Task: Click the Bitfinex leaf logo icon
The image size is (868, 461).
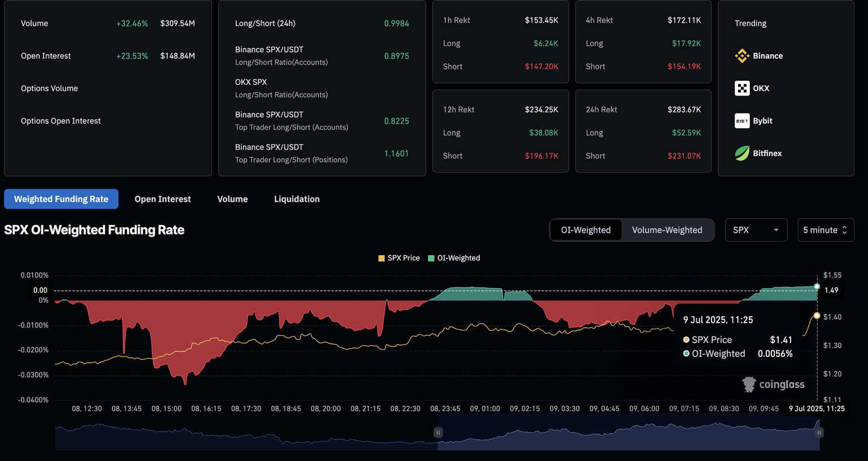Action: (742, 153)
